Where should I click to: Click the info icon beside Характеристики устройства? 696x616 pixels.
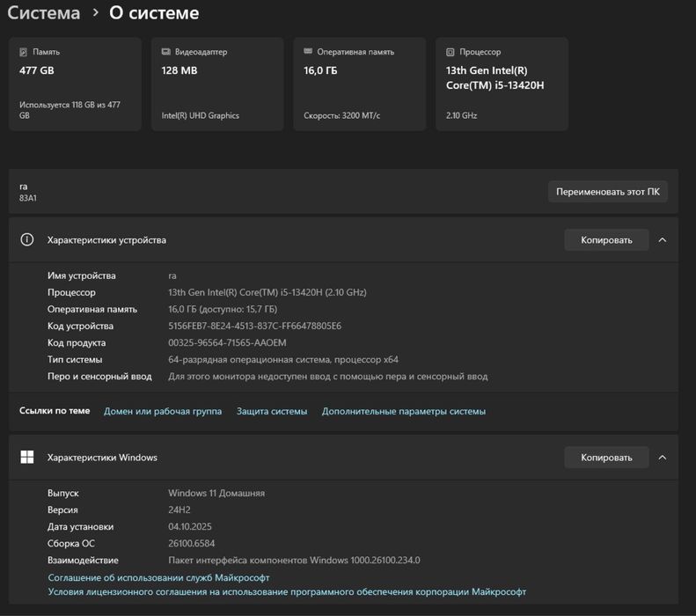click(x=27, y=239)
